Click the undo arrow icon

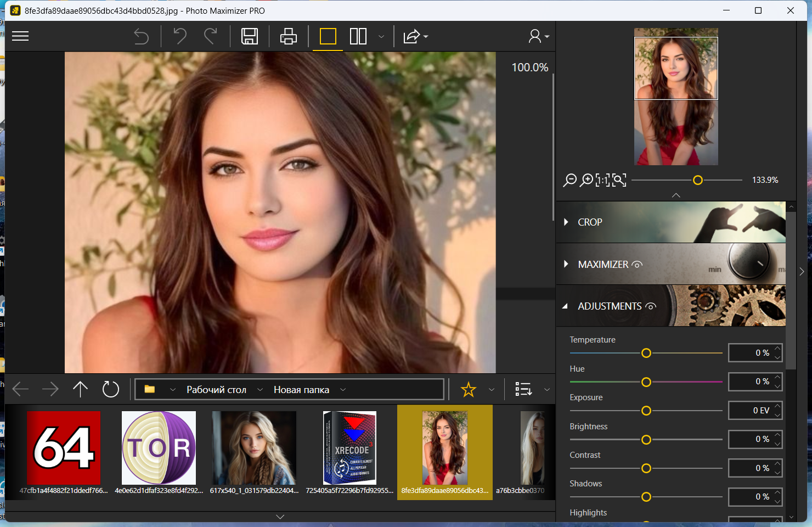pos(180,36)
